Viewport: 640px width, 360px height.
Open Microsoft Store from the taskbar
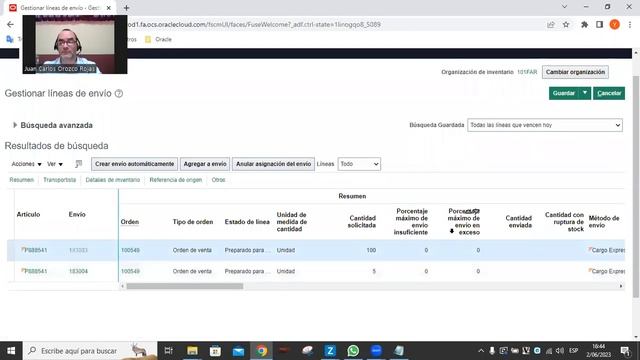(215, 351)
